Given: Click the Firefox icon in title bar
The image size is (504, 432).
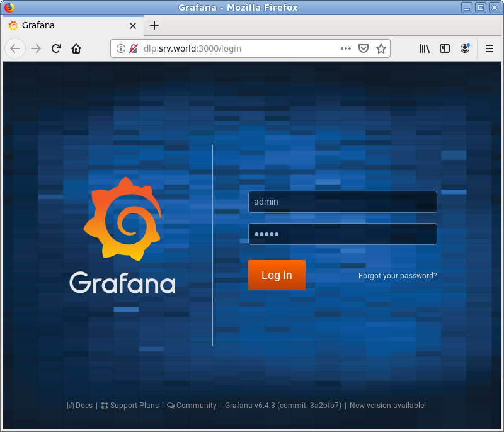Looking at the screenshot, I should [x=9, y=8].
